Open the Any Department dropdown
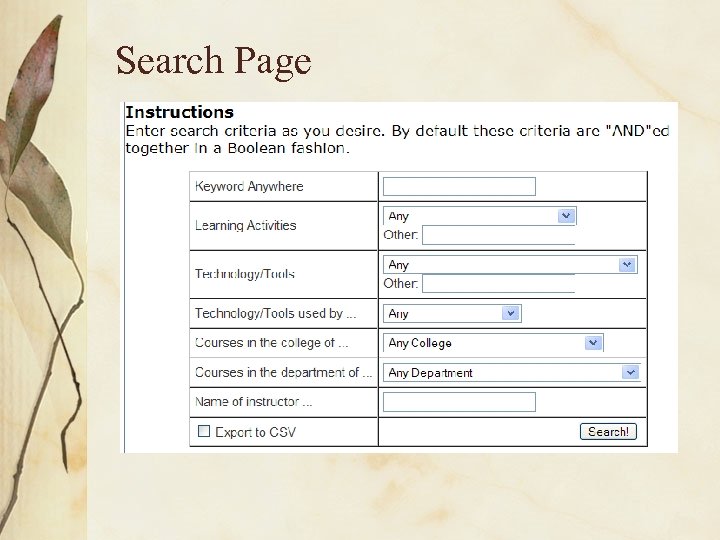Image resolution: width=720 pixels, height=540 pixels. tap(512, 372)
